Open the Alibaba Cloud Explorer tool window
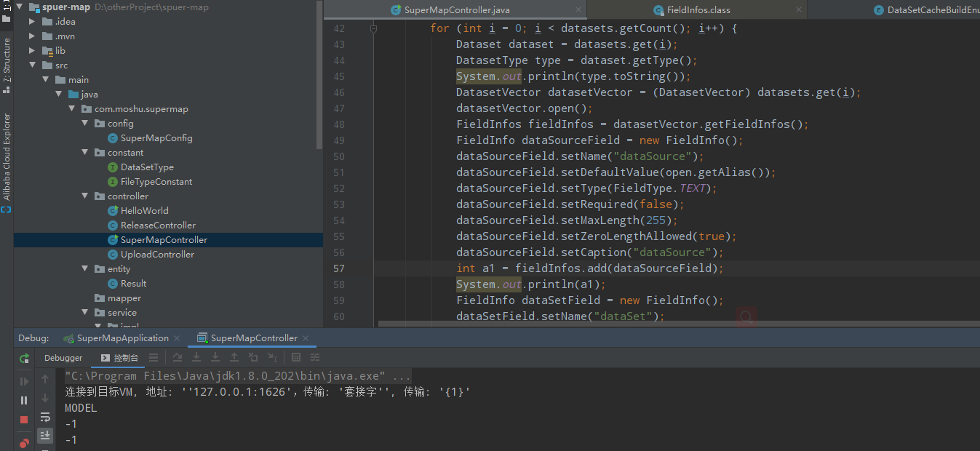Viewport: 980px width, 451px height. click(7, 156)
